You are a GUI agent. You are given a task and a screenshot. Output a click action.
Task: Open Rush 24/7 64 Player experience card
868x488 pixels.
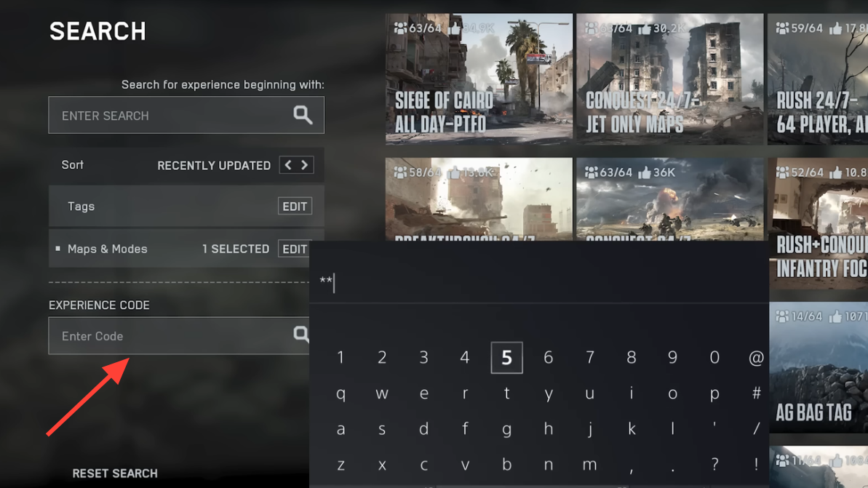pos(818,79)
